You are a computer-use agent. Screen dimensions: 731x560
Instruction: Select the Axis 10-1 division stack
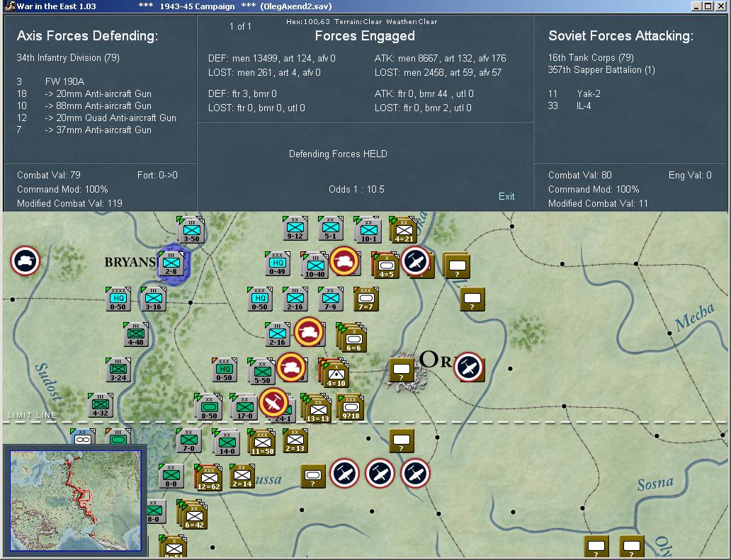tap(368, 229)
